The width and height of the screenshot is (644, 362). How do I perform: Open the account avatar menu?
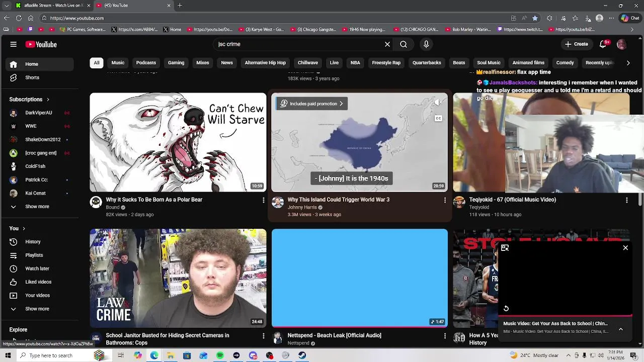[621, 44]
